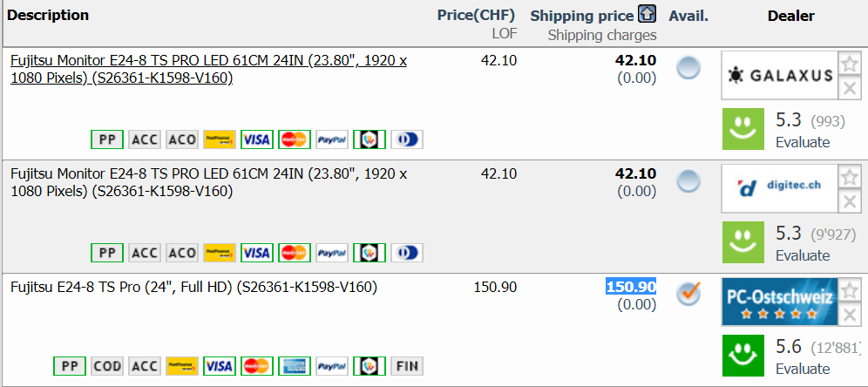Click the PayPal icon in the digitec row
This screenshot has width=868, height=387.
[332, 252]
